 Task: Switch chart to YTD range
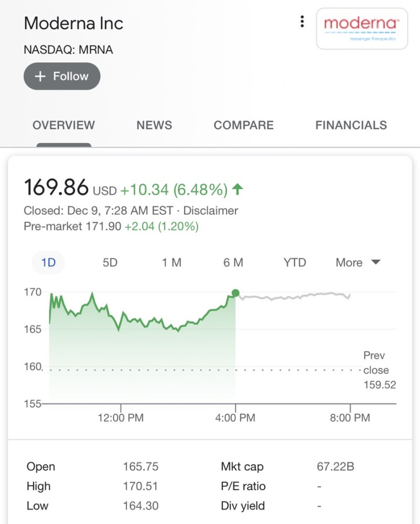coord(295,262)
